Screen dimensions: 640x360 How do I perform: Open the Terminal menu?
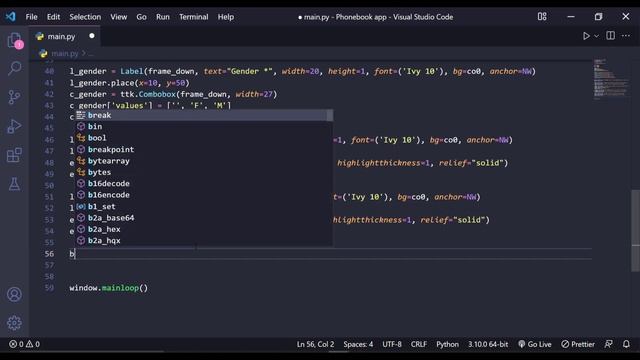click(193, 17)
